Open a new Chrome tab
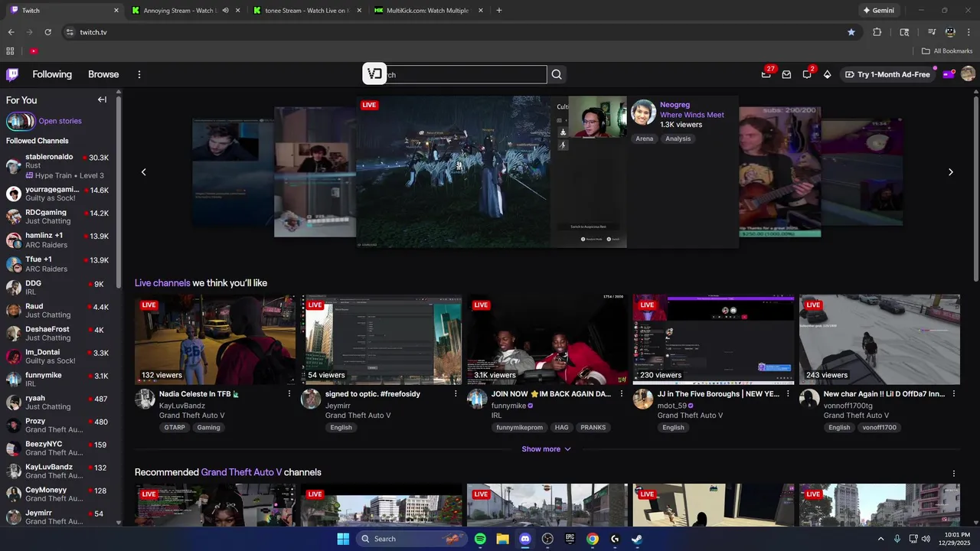 pyautogui.click(x=499, y=11)
